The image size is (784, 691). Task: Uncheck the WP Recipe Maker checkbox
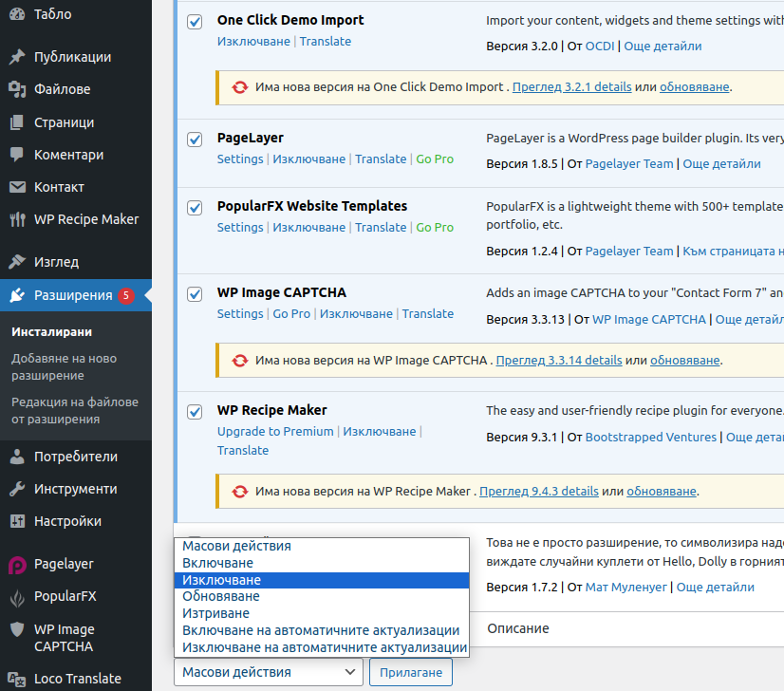click(195, 412)
